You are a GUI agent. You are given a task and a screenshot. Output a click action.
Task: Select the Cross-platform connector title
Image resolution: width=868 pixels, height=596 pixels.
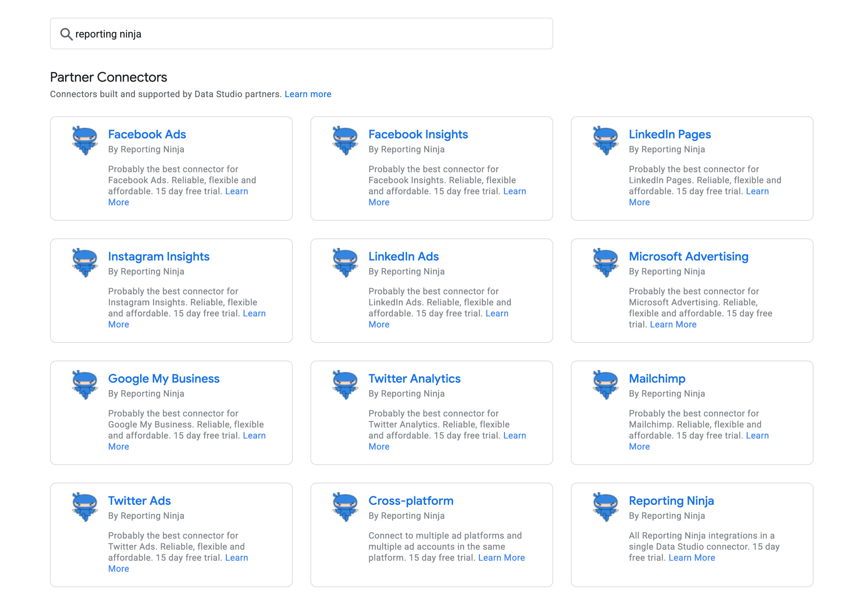tap(411, 501)
